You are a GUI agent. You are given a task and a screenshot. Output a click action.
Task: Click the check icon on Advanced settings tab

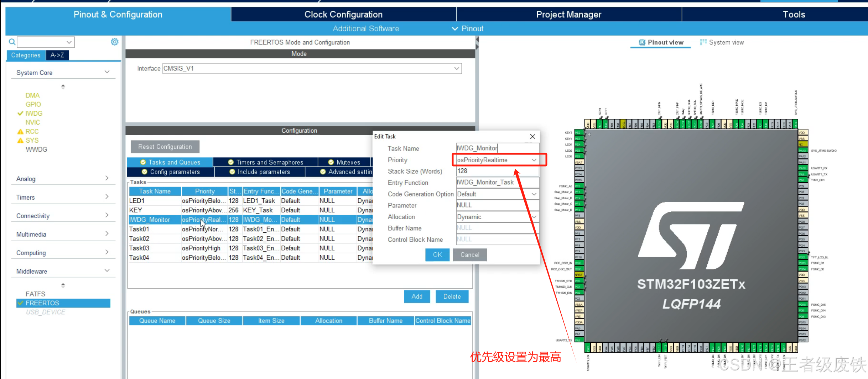[x=323, y=172]
